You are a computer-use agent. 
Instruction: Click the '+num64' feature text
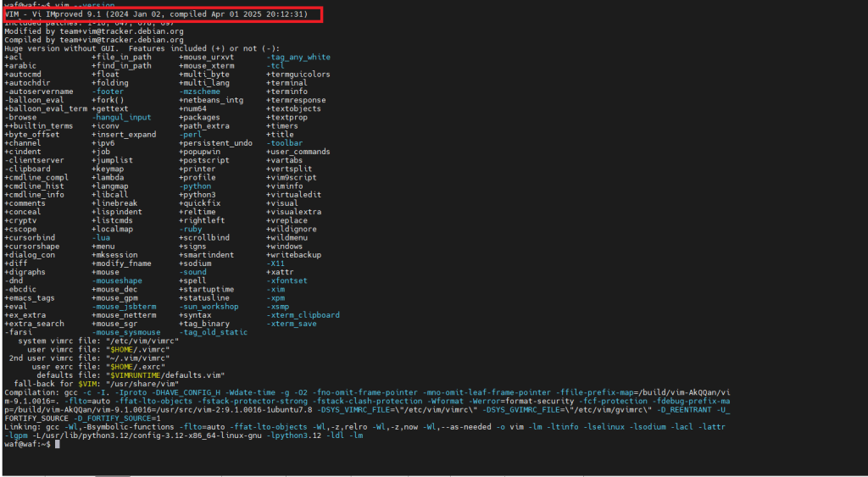point(192,108)
